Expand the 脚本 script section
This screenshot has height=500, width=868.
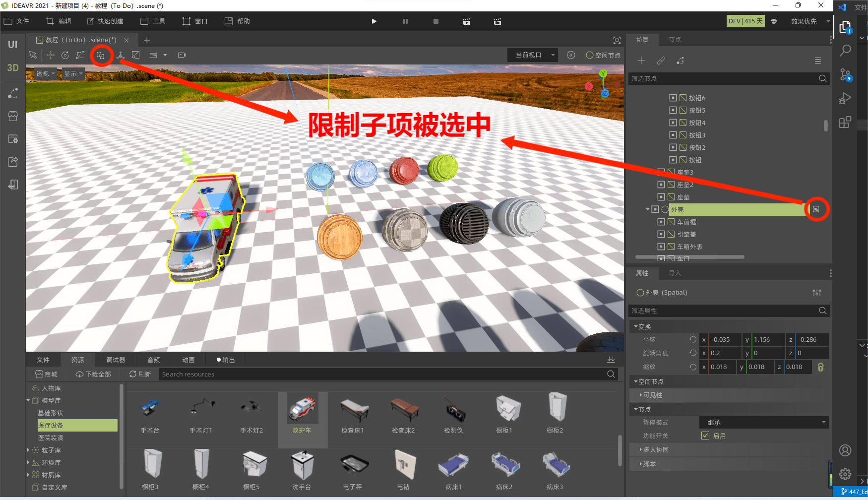click(641, 464)
